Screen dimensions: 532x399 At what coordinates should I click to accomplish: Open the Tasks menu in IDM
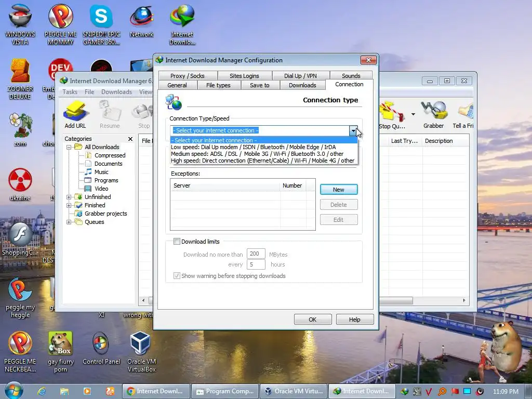pyautogui.click(x=70, y=92)
